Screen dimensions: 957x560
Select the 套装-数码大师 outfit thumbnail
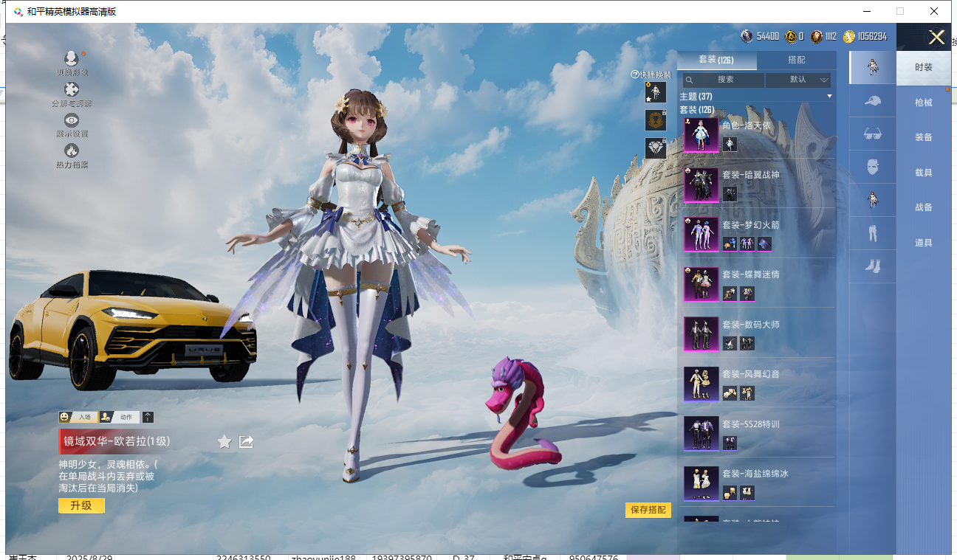(701, 334)
